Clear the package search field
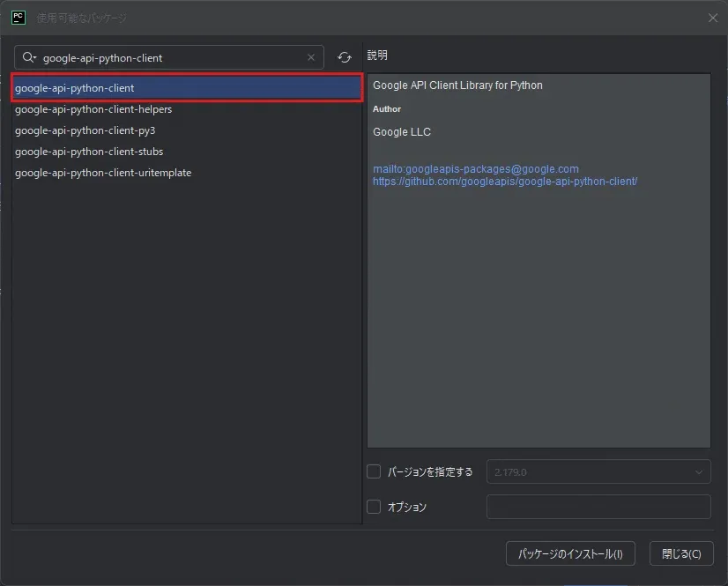728x586 pixels. (311, 57)
